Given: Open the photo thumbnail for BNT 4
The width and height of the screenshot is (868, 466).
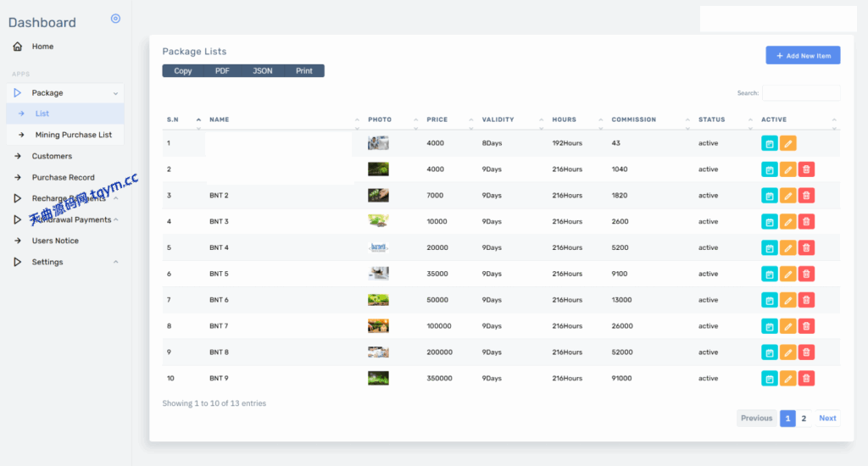Looking at the screenshot, I should pos(378,247).
